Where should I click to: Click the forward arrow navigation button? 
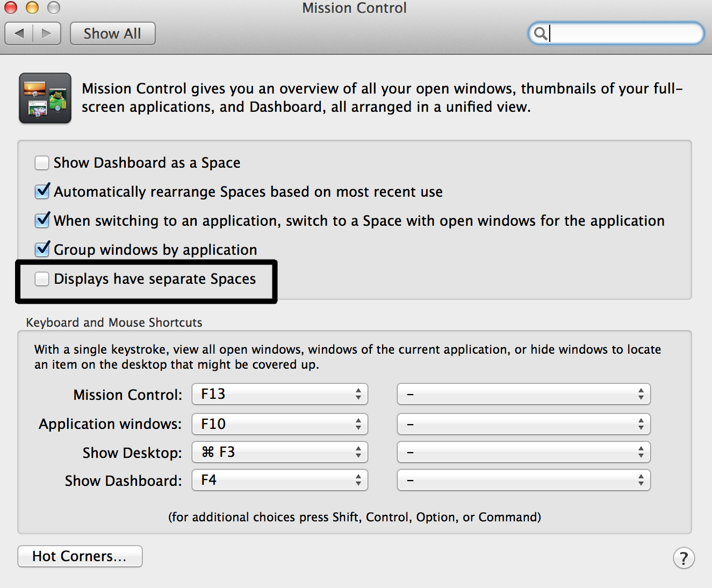(47, 33)
